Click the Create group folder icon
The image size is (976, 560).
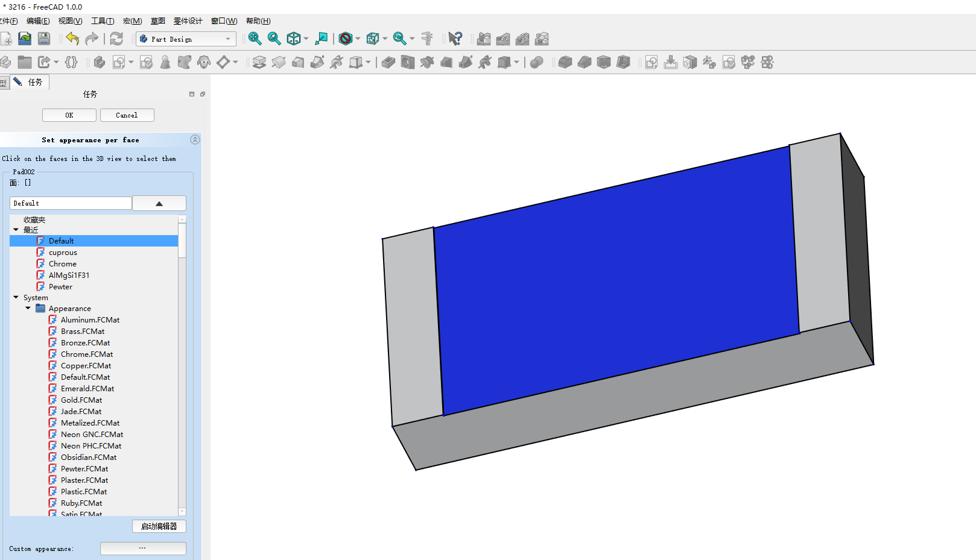tap(25, 62)
